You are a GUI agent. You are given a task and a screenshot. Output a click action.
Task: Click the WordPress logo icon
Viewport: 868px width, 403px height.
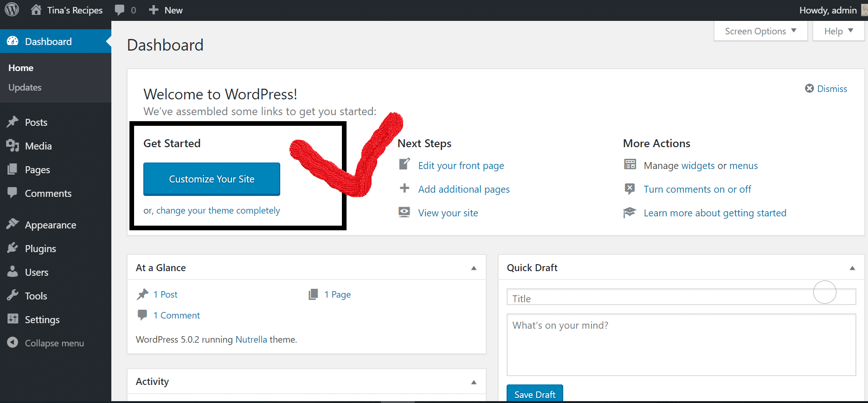pos(12,10)
